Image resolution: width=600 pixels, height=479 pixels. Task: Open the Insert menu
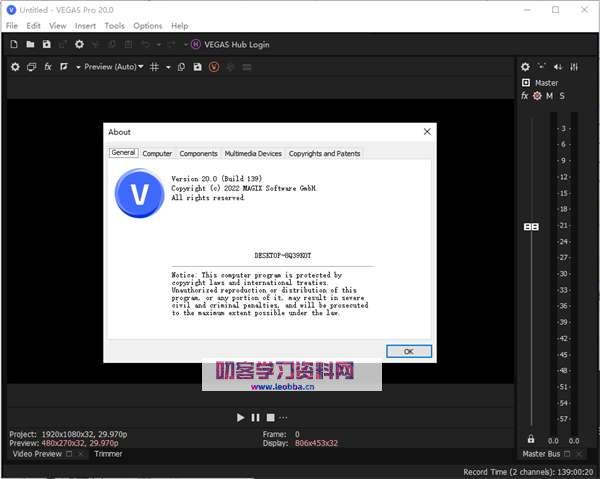tap(85, 26)
